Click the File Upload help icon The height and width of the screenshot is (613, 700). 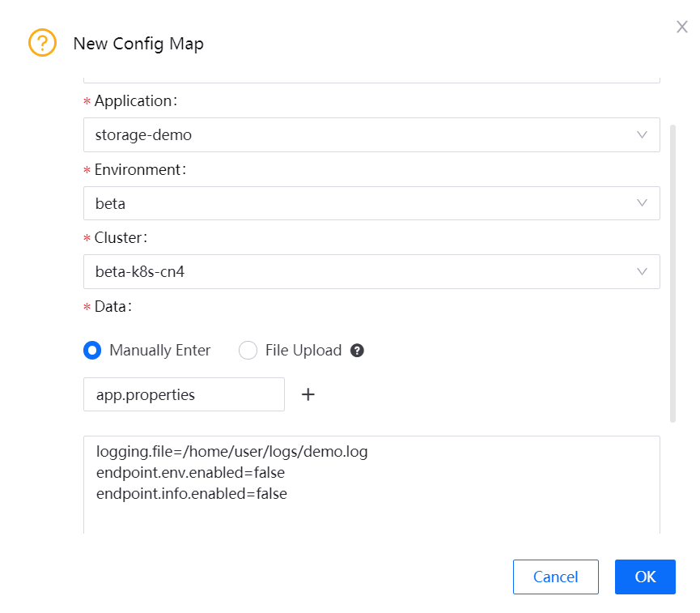point(357,351)
